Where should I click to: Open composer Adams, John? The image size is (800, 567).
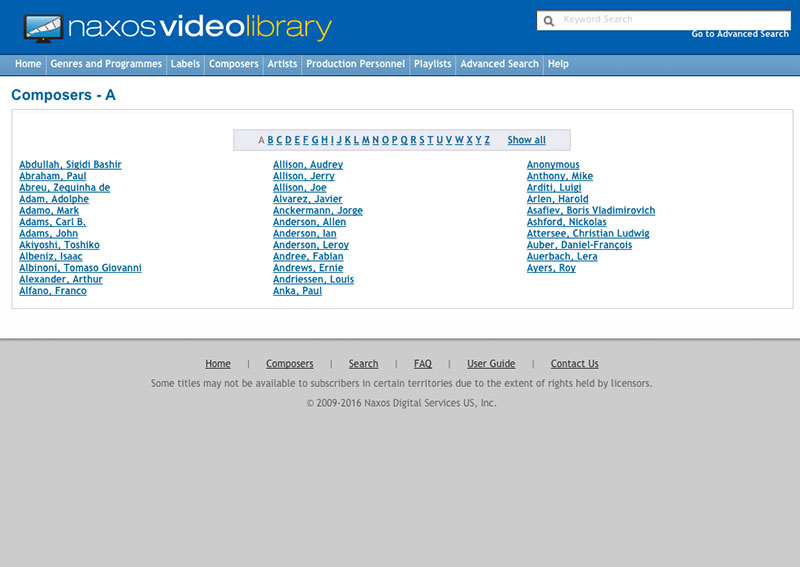[48, 234]
